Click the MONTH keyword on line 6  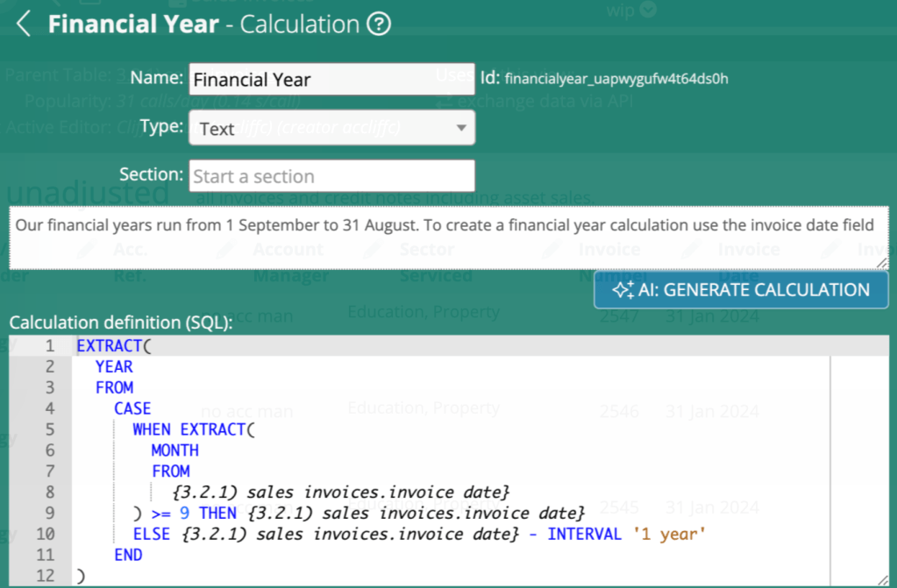point(174,450)
